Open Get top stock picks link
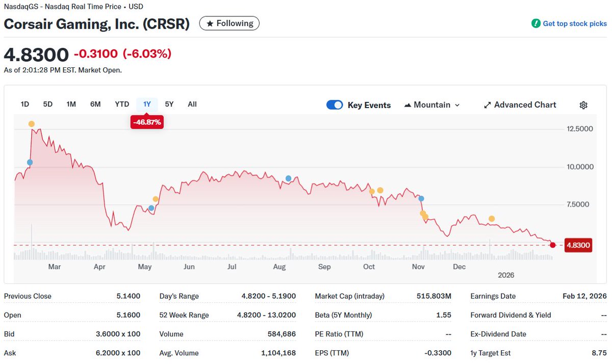612x364 pixels. click(x=575, y=23)
